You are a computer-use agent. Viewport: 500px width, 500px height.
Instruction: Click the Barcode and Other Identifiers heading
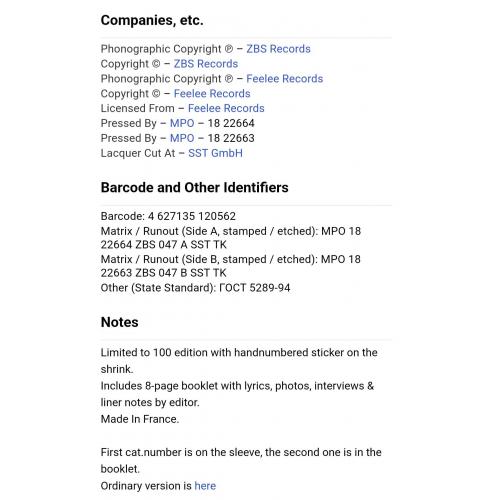point(195,188)
